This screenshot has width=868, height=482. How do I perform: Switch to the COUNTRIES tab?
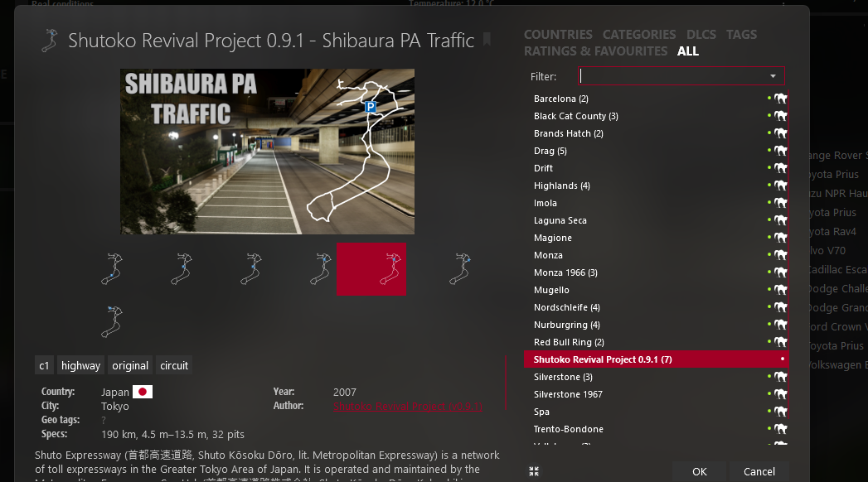tap(558, 34)
